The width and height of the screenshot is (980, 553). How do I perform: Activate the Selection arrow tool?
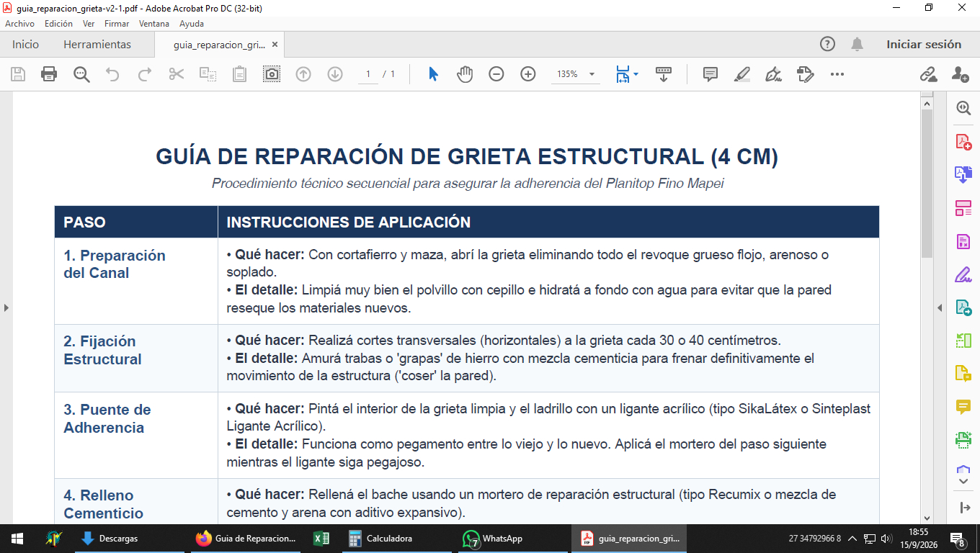[433, 74]
